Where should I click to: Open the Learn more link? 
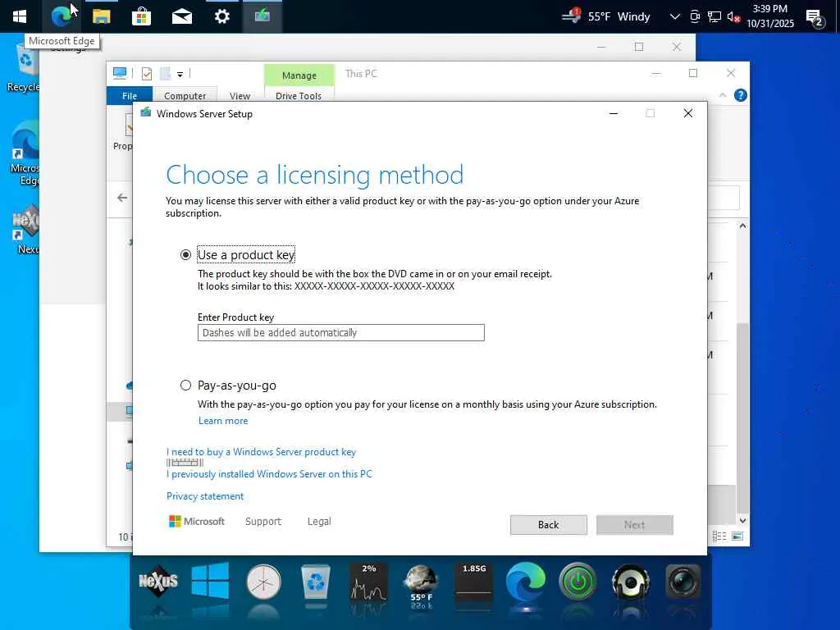223,421
